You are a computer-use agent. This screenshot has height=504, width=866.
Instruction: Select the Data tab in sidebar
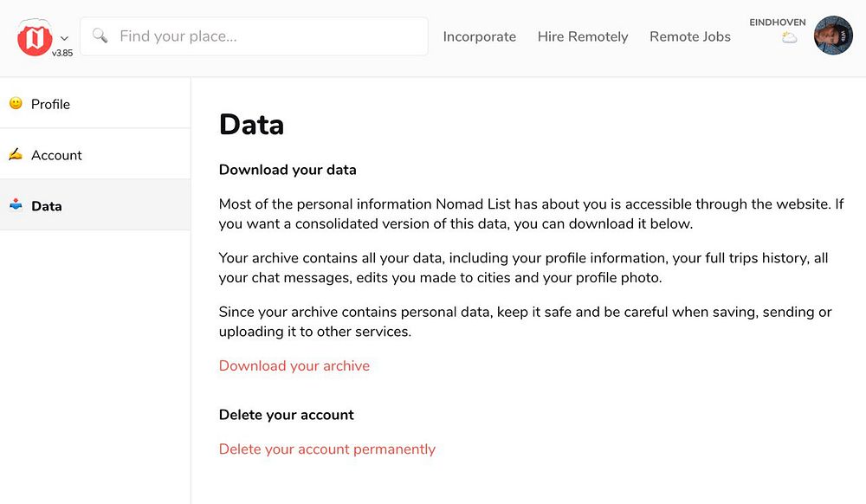[47, 206]
